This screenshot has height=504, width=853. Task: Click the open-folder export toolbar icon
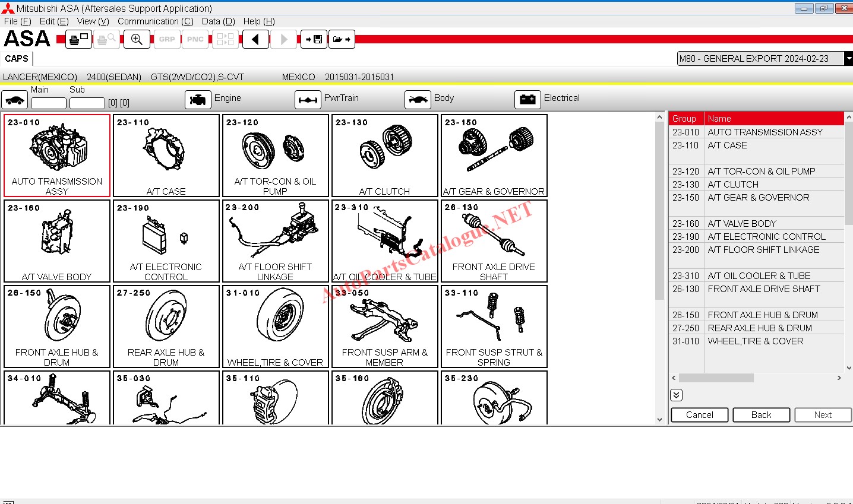pos(342,39)
